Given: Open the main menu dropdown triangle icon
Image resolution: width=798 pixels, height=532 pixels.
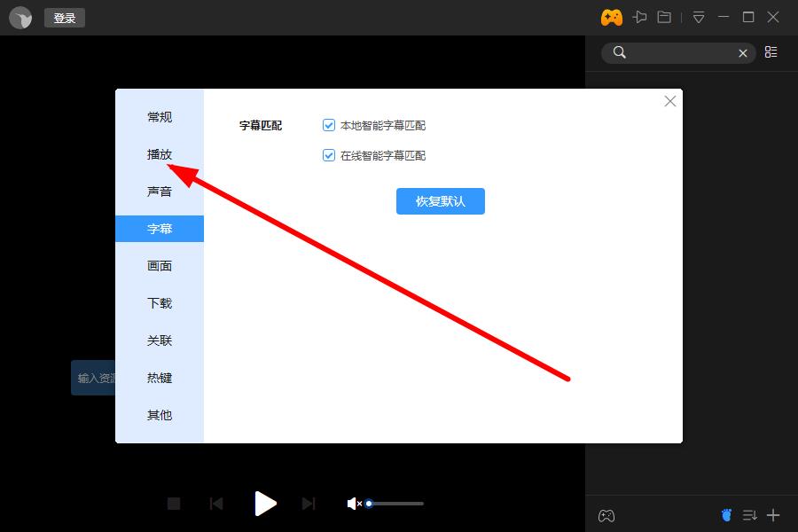Looking at the screenshot, I should pyautogui.click(x=699, y=18).
